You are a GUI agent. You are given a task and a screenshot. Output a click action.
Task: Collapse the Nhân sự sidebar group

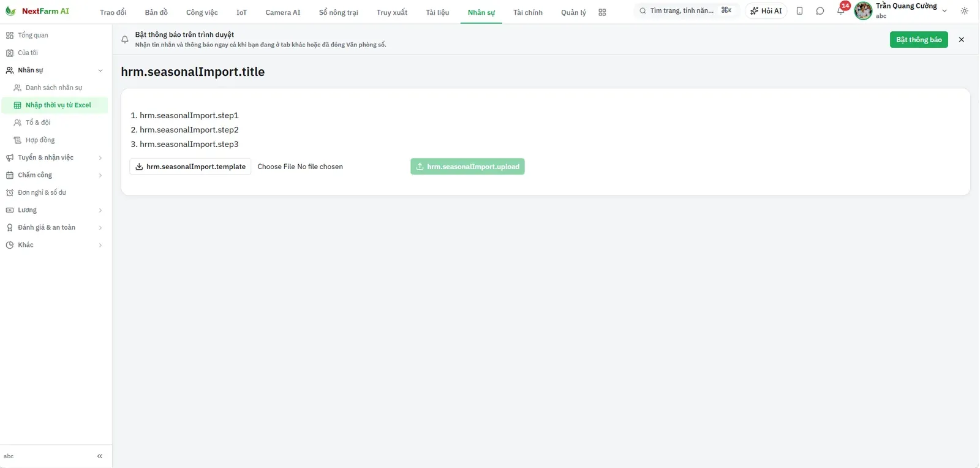(55, 70)
